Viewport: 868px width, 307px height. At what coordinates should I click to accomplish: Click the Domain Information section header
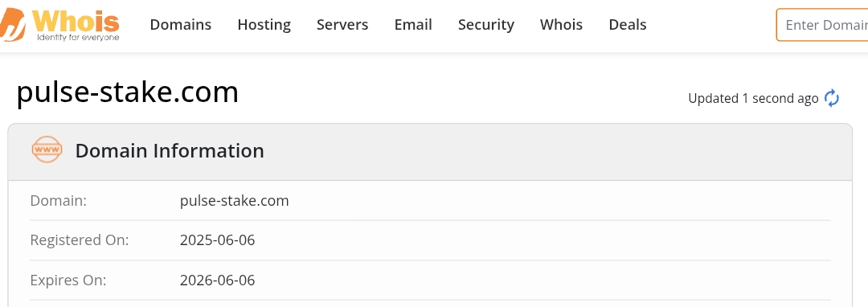[170, 150]
